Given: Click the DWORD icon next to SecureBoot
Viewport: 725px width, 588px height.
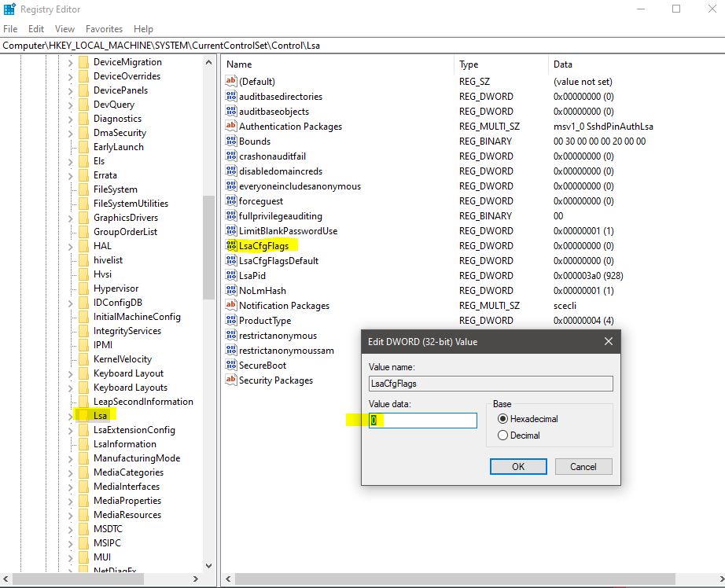Looking at the screenshot, I should [x=230, y=365].
